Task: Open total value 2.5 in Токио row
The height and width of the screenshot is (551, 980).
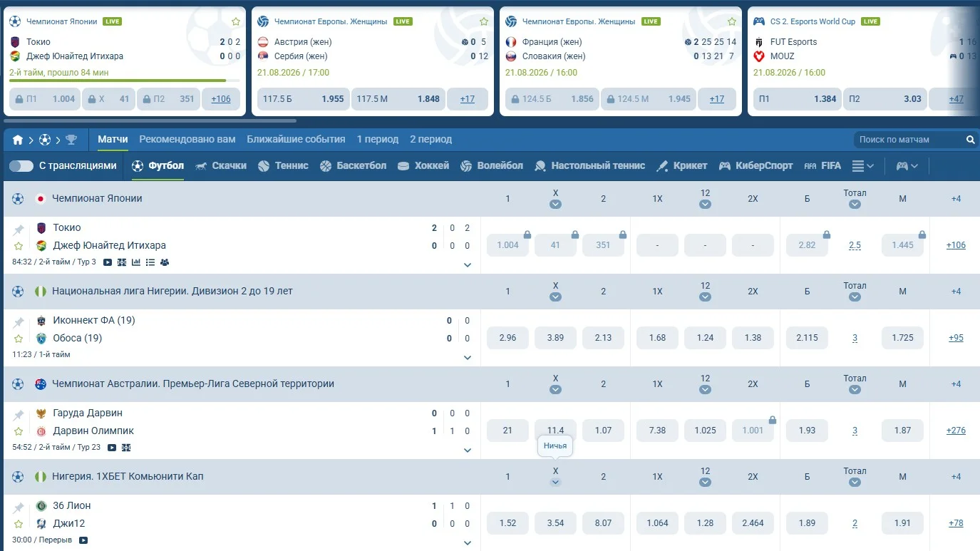Action: (855, 245)
